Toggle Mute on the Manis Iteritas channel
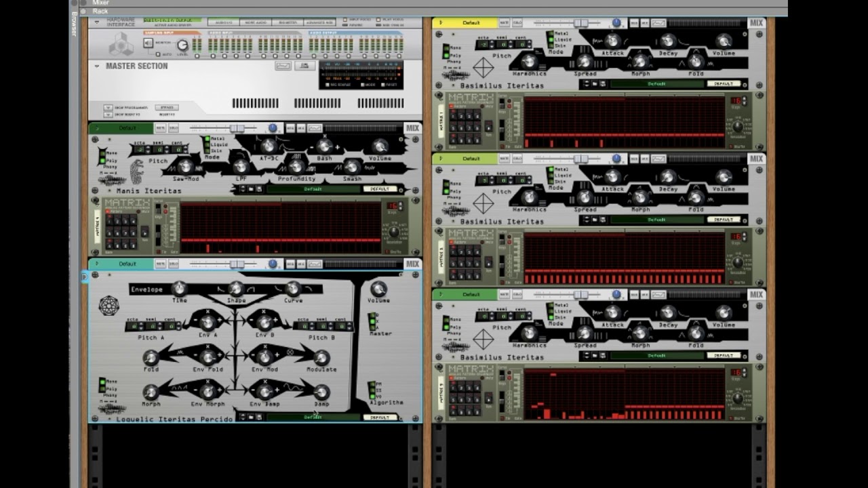This screenshot has height=488, width=868. pyautogui.click(x=160, y=128)
